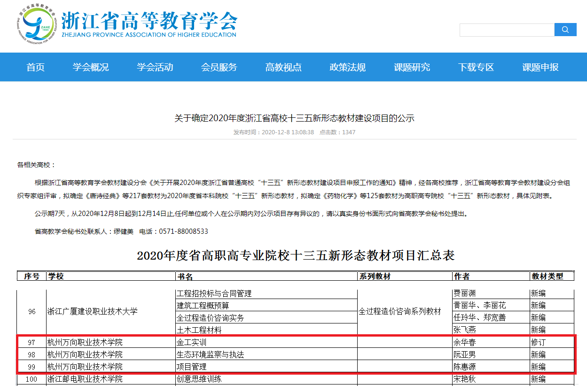
Task: Open the 学会概况 menu item
Action: 91,67
